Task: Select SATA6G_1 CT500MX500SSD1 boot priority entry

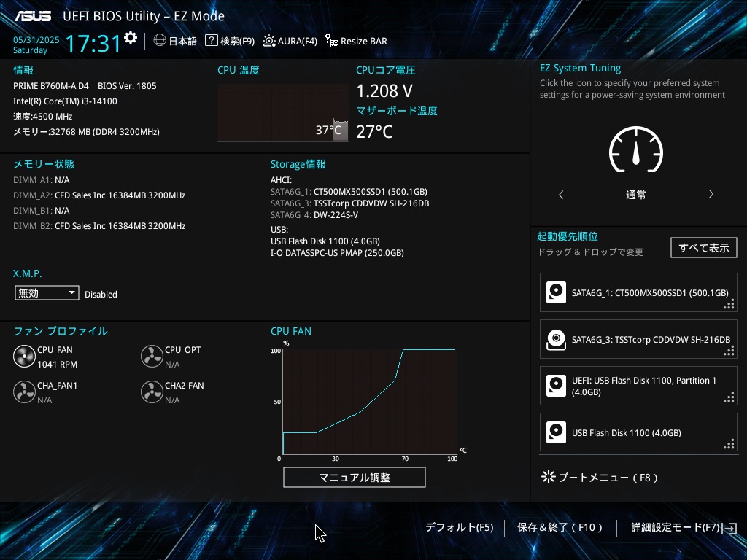Action: click(638, 292)
